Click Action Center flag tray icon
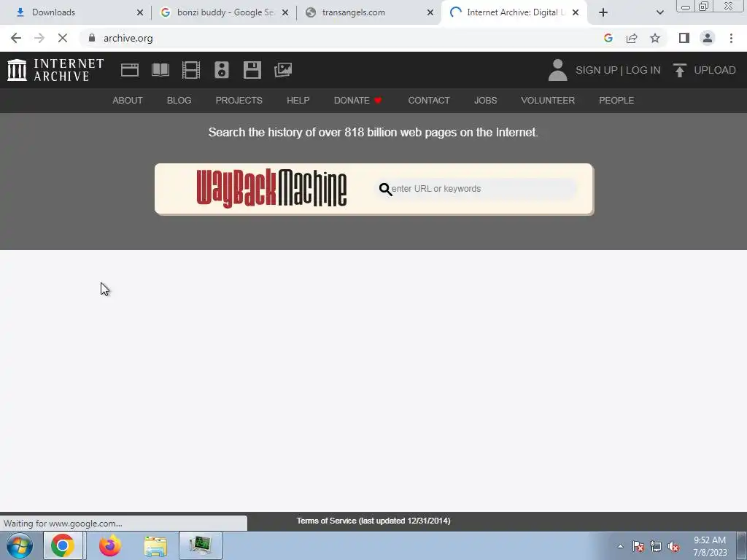Screen dimensions: 747x560 [638, 547]
